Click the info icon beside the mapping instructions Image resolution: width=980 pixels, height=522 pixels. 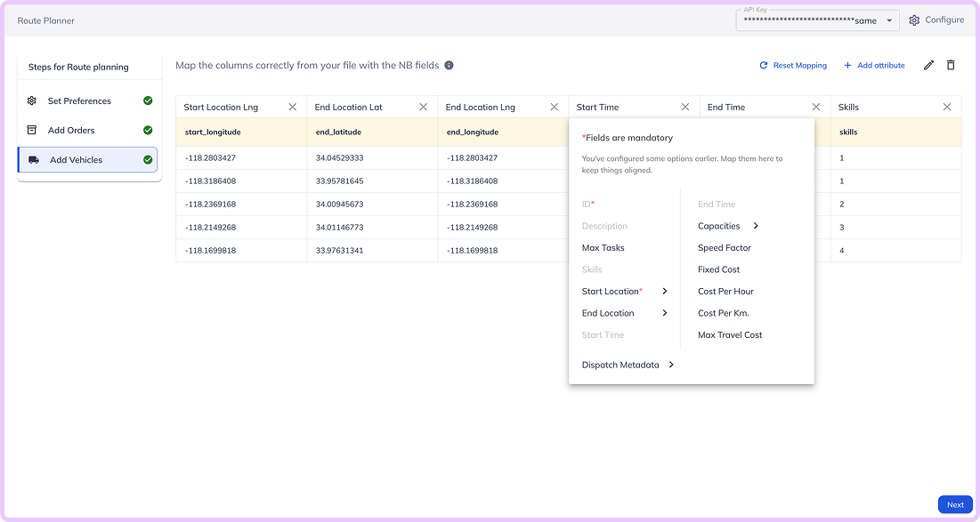pos(450,65)
